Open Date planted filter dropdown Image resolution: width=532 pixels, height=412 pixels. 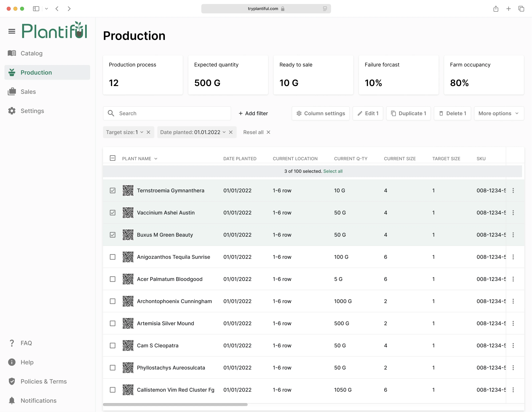pyautogui.click(x=224, y=132)
